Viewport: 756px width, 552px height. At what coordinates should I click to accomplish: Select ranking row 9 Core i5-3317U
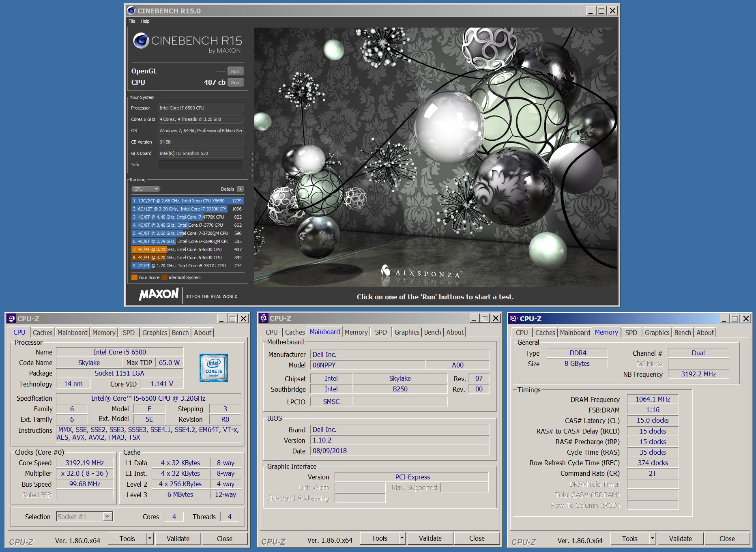pos(187,266)
